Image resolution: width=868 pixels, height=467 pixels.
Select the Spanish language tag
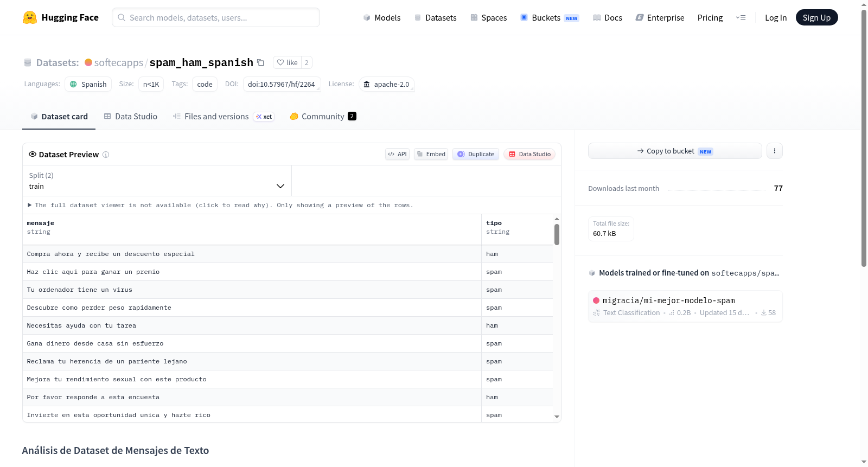(88, 84)
